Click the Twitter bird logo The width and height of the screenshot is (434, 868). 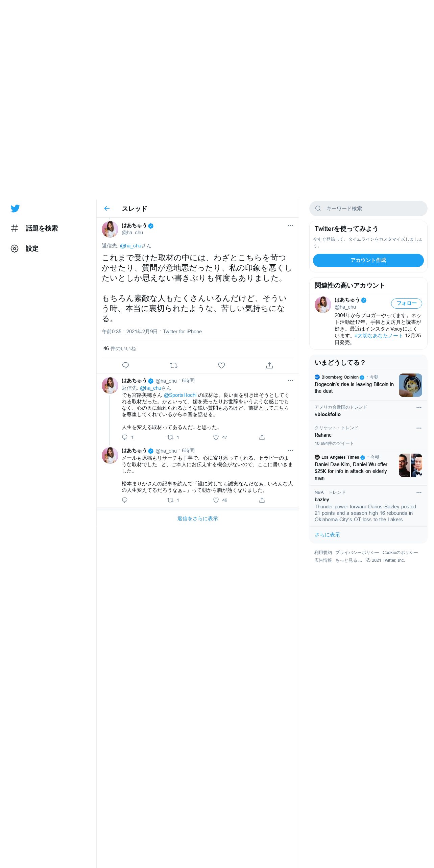coord(15,208)
